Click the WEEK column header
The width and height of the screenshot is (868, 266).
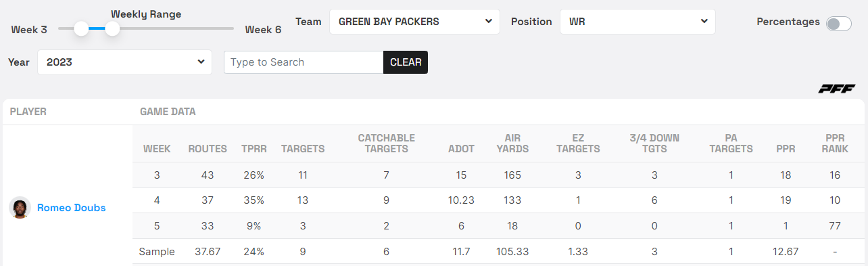[157, 149]
